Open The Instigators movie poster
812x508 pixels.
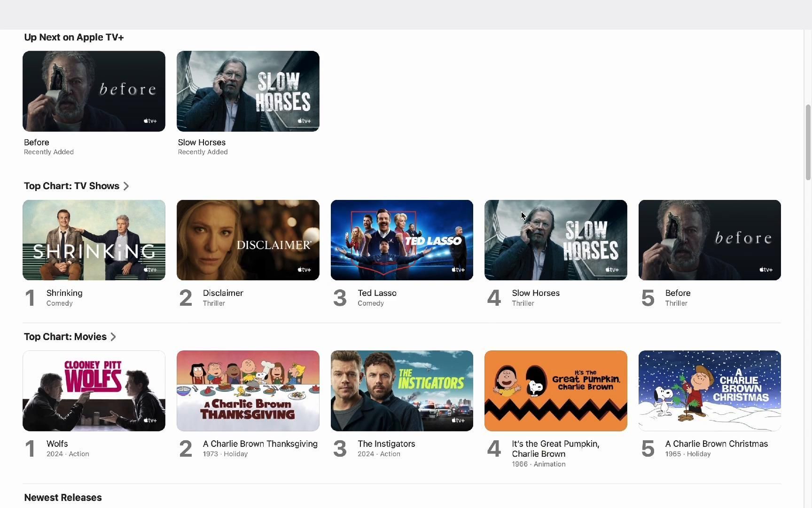[402, 391]
